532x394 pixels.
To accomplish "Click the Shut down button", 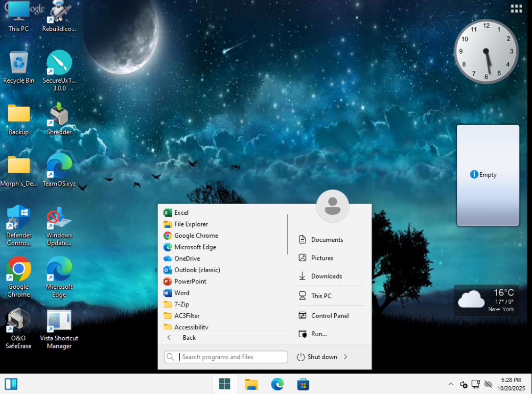I will pyautogui.click(x=317, y=357).
